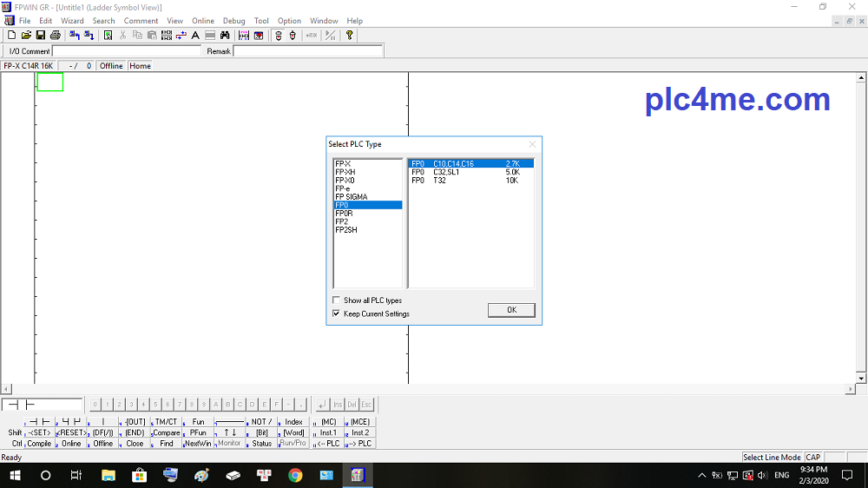The height and width of the screenshot is (488, 868).
Task: Click the text comment 'A' toolbar icon
Action: 195,36
